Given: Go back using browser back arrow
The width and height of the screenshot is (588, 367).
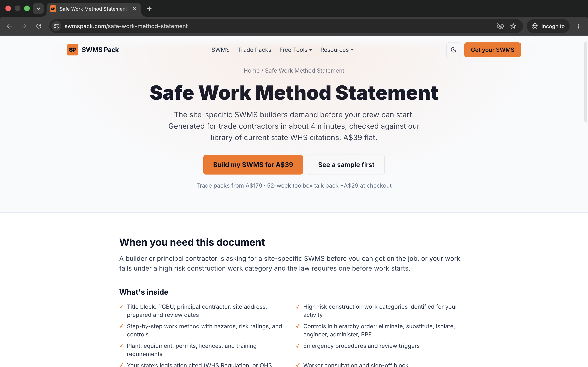Looking at the screenshot, I should (x=9, y=26).
